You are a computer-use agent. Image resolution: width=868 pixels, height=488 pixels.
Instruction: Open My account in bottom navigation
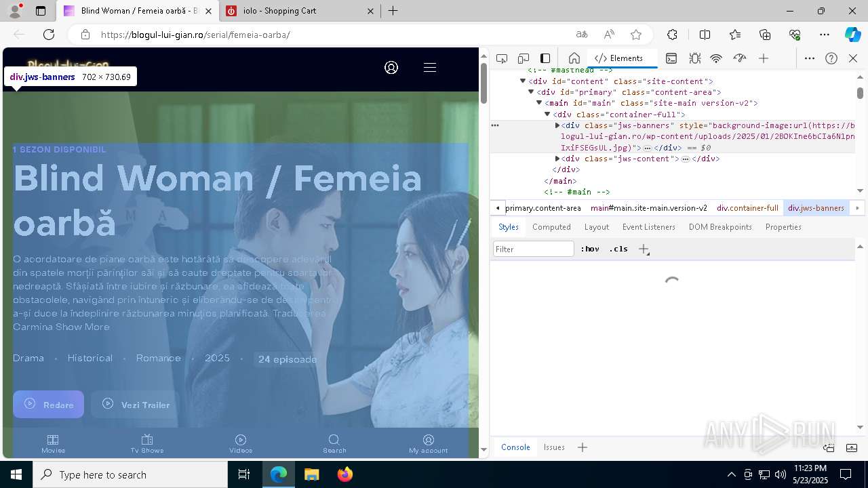[428, 444]
